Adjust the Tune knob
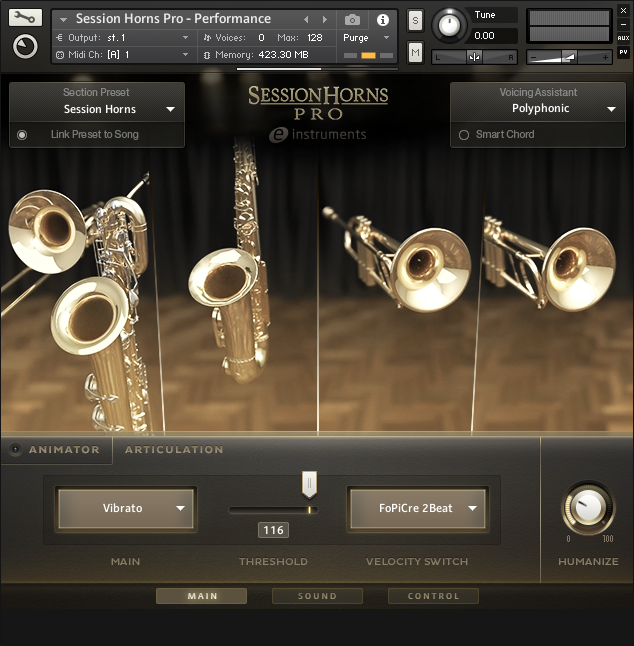Viewport: 634px width, 646px height. (449, 25)
